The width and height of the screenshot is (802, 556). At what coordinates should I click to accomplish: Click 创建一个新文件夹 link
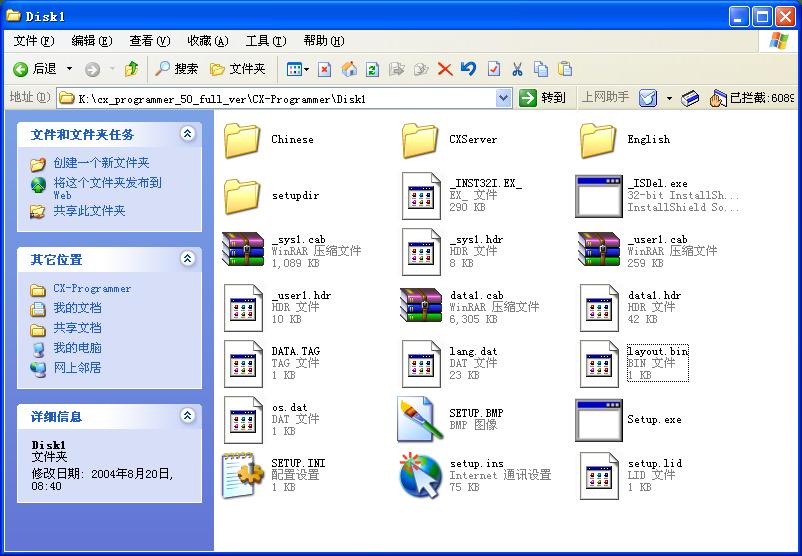click(101, 163)
